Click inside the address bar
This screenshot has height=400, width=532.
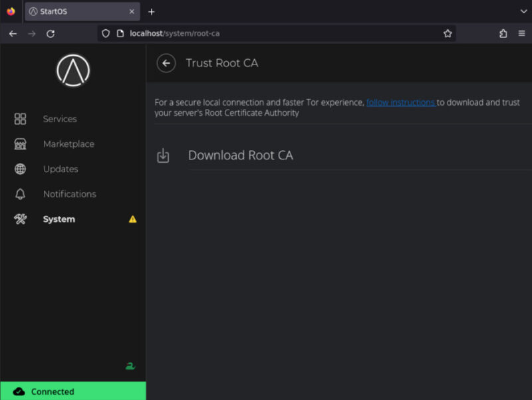coord(266,33)
